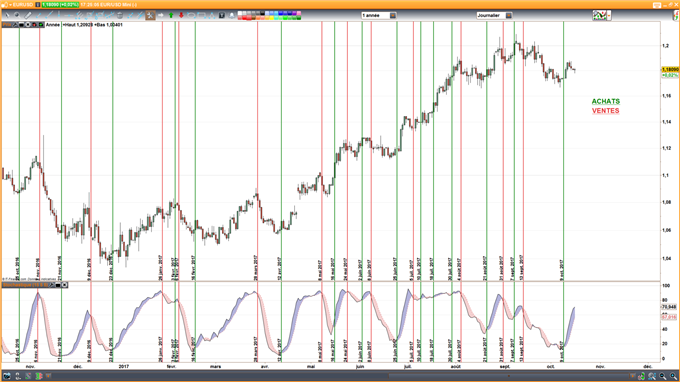Click the 'VENTES' red legend text
Image resolution: width=680 pixels, height=382 pixels.
(605, 111)
